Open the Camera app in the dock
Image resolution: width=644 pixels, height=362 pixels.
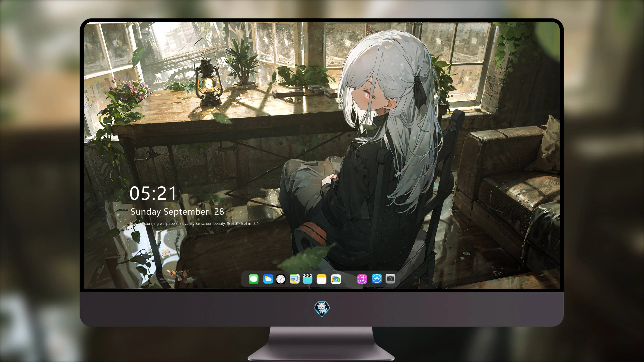(x=390, y=279)
